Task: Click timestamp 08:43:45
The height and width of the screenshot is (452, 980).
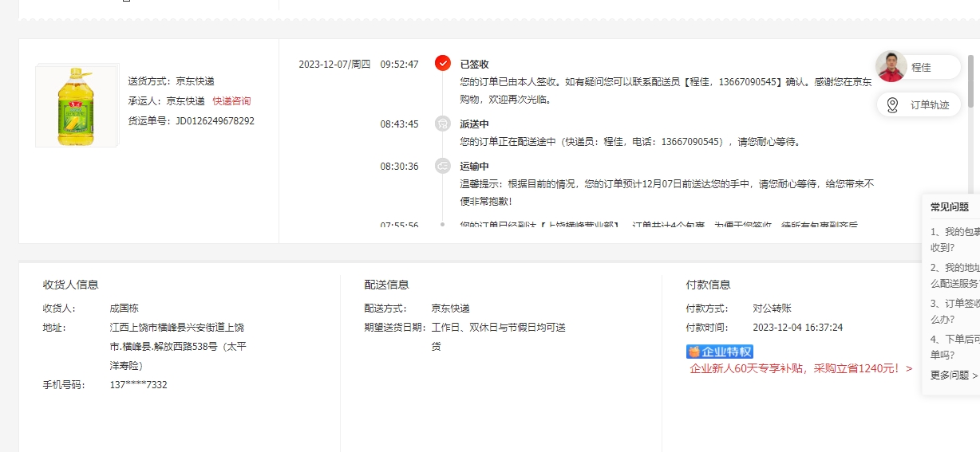Action: click(x=399, y=124)
